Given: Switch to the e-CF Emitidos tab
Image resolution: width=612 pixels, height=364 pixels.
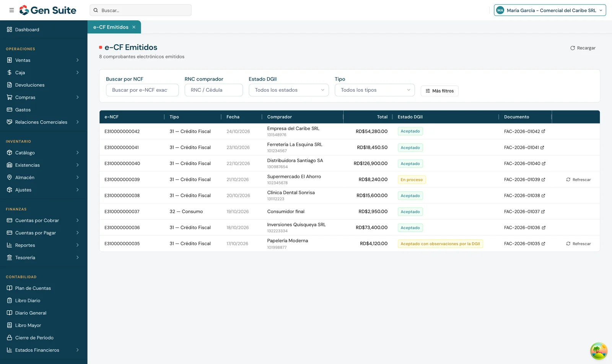Looking at the screenshot, I should pos(111,27).
